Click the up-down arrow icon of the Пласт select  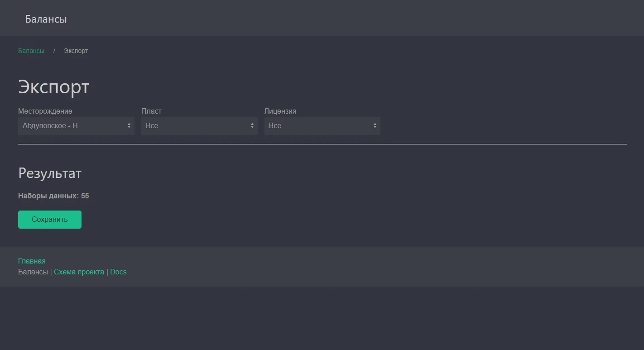coord(252,126)
